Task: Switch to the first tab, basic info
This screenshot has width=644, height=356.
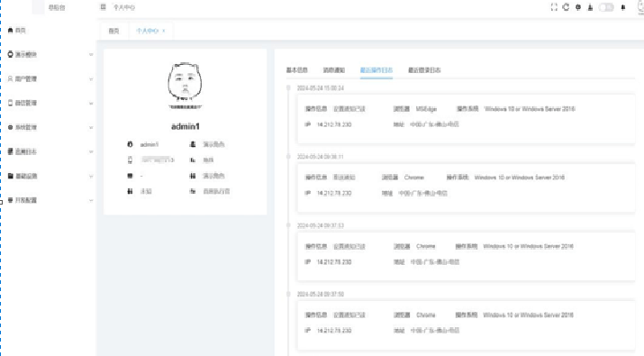Action: 296,70
